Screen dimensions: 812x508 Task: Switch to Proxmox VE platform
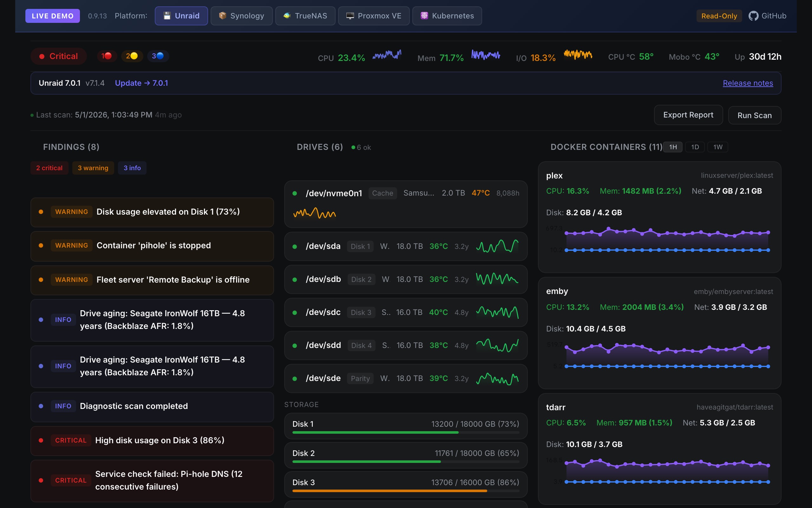click(x=373, y=16)
